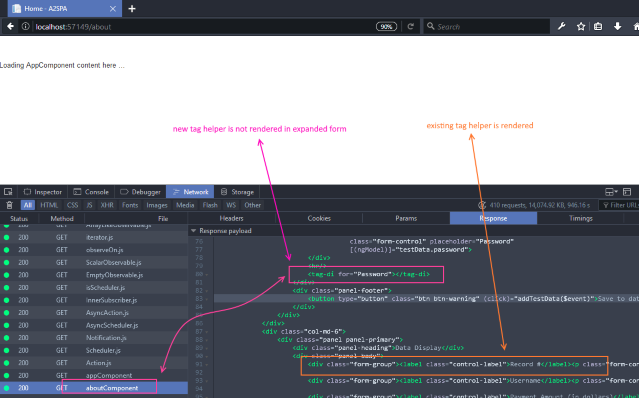The image size is (639, 398).
Task: Select the iterator.js request row
Action: [x=94, y=237]
